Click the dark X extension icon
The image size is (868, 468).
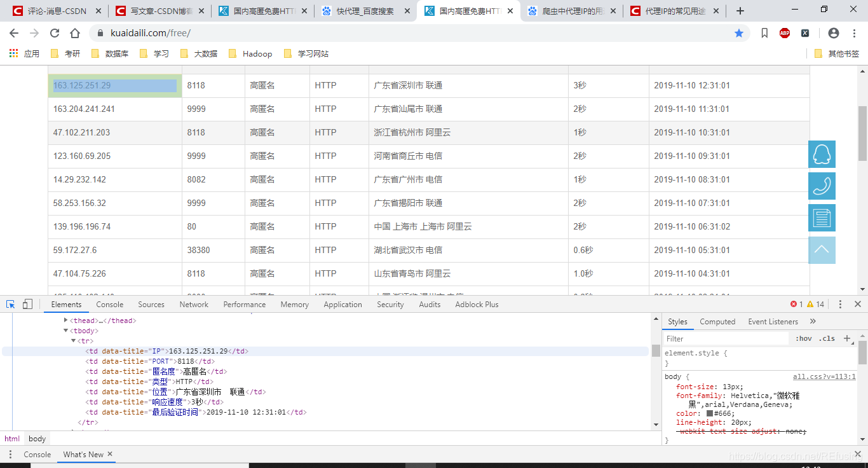[x=805, y=33]
